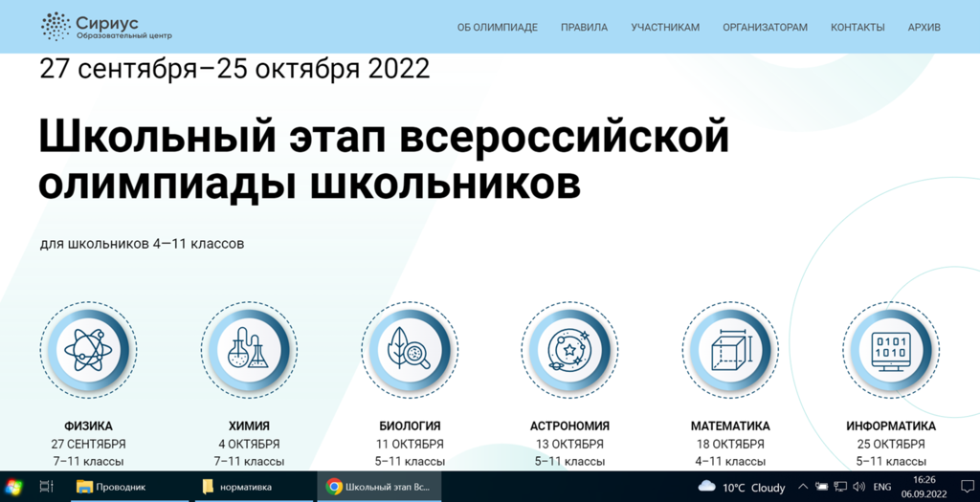Viewport: 980px width, 502px height.
Task: Switch the ENG input language indicator
Action: pyautogui.click(x=881, y=487)
